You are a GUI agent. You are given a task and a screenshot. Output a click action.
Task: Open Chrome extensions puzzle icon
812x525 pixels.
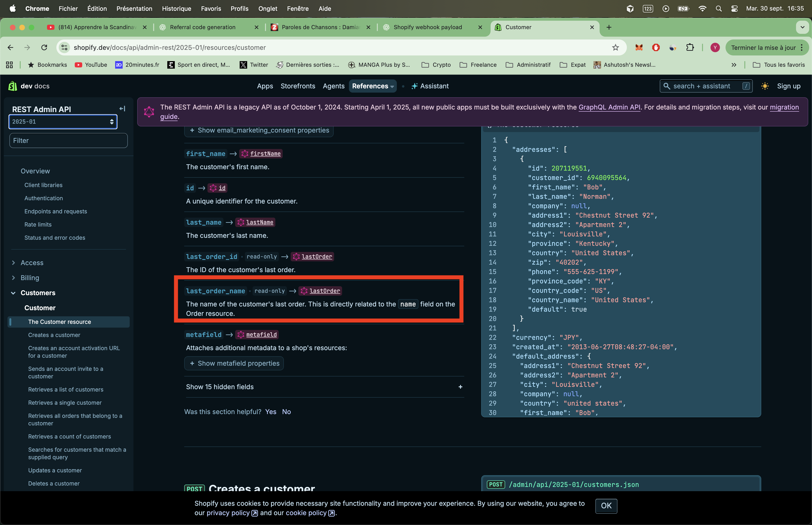pyautogui.click(x=690, y=47)
